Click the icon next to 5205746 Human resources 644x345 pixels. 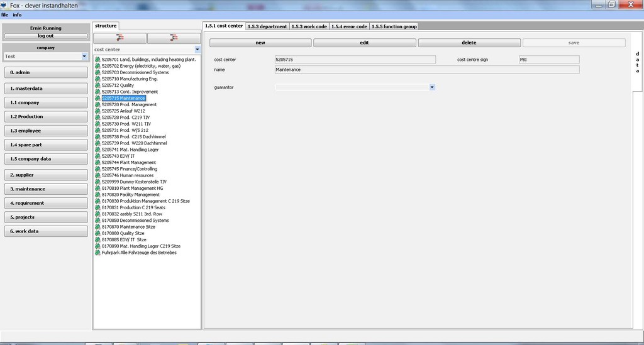pos(97,175)
